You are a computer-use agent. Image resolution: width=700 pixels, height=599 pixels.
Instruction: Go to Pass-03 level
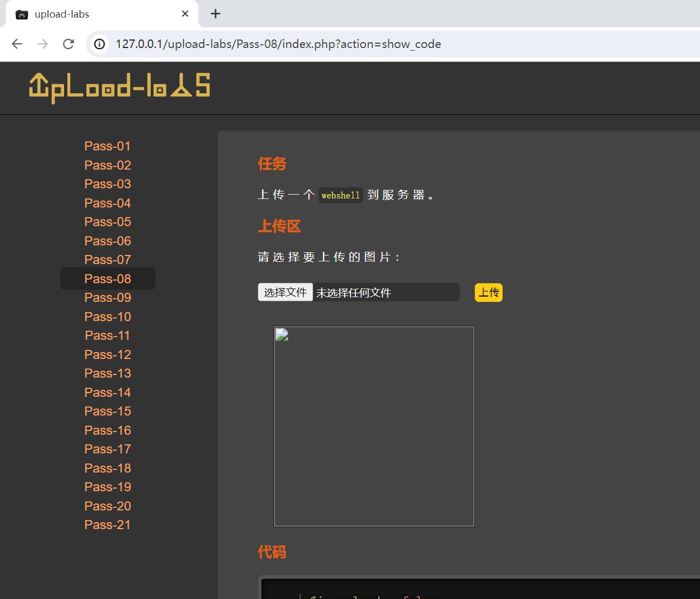coord(108,184)
